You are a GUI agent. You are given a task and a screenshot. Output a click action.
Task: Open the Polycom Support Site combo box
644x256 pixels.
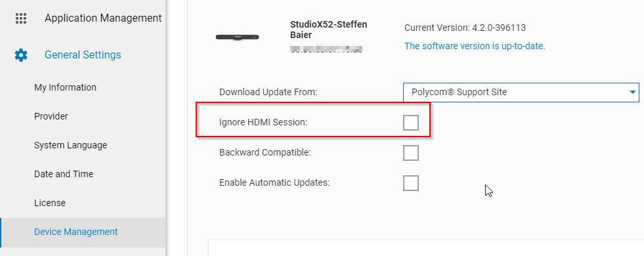(521, 92)
